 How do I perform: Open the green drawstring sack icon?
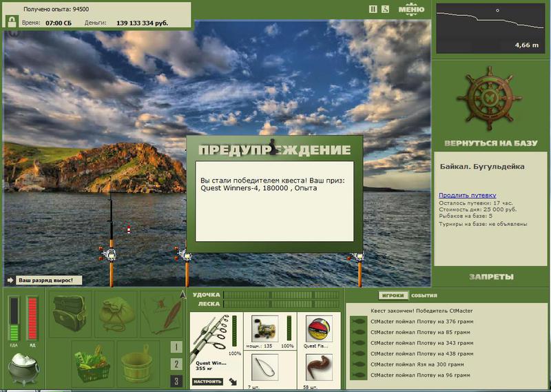coord(116,314)
